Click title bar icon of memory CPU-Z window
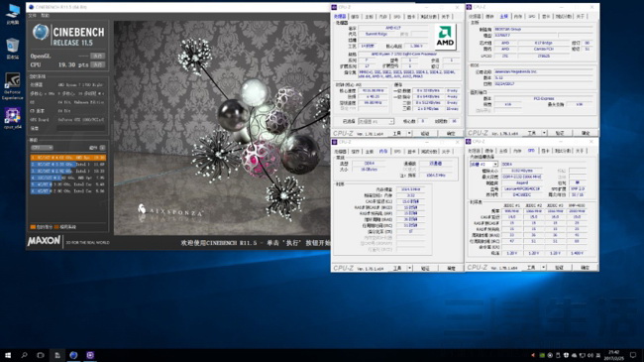The width and height of the screenshot is (644, 362). tap(334, 143)
